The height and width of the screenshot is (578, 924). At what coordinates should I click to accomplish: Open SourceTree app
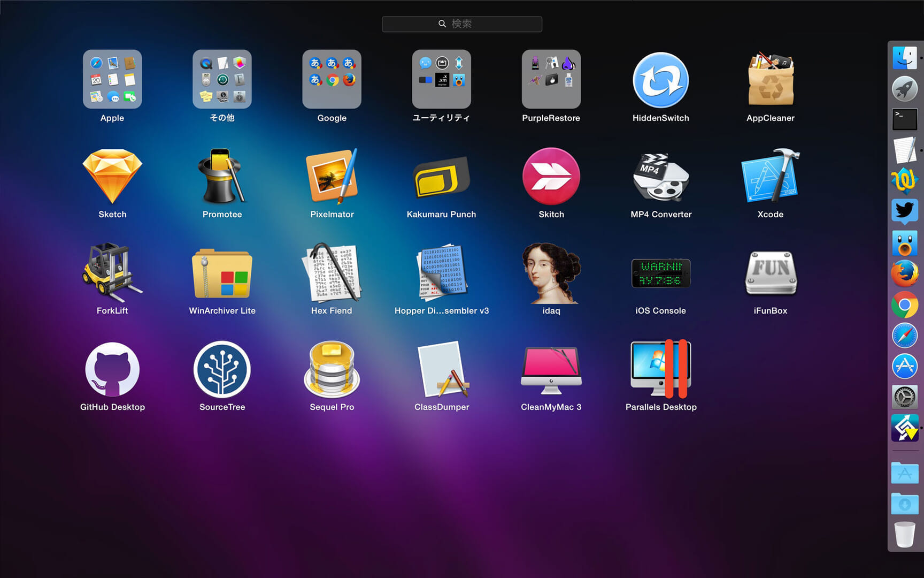click(222, 369)
